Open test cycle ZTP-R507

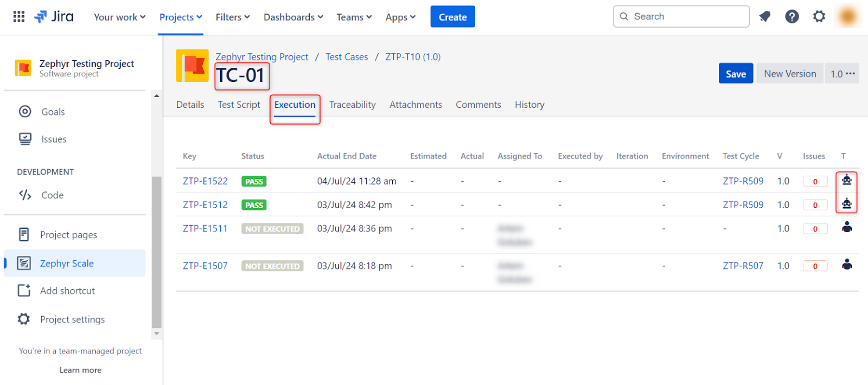(x=743, y=266)
